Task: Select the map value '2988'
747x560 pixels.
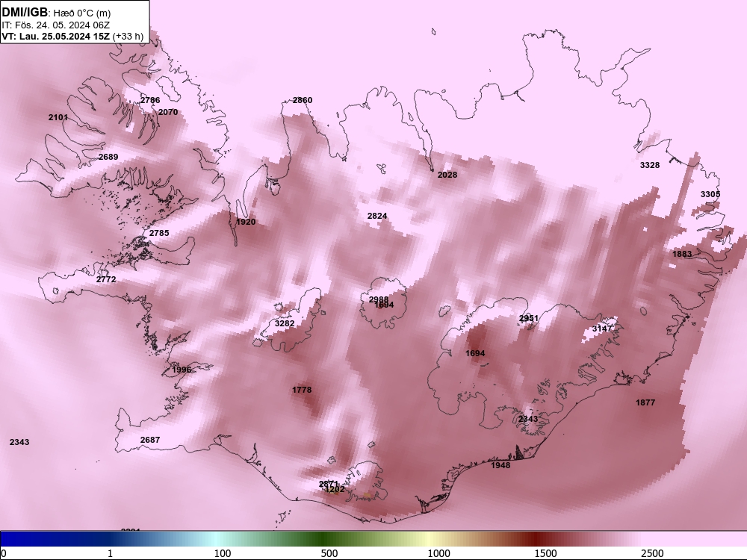Action: (x=379, y=299)
